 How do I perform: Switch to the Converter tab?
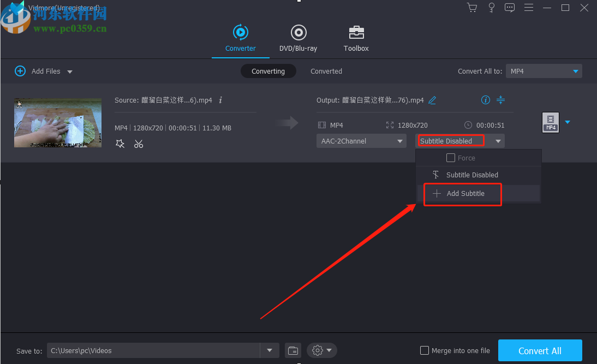(x=241, y=38)
